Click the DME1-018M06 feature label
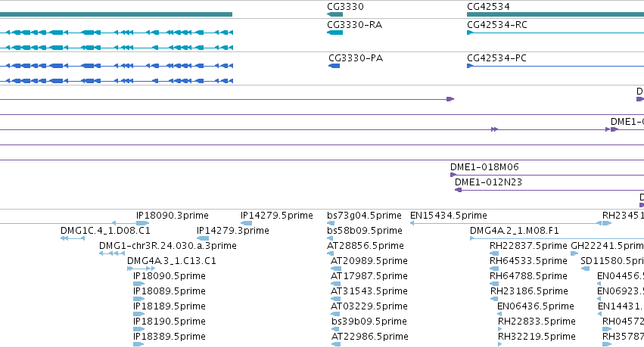Viewport: 644px width, 348px height. (x=484, y=167)
